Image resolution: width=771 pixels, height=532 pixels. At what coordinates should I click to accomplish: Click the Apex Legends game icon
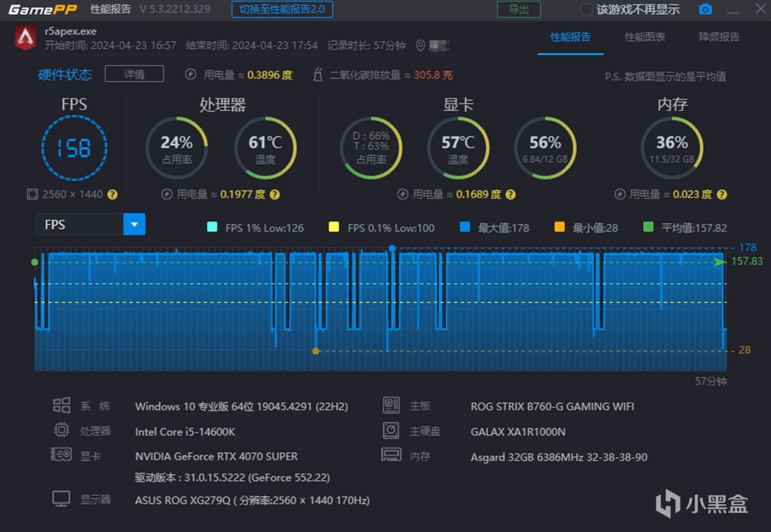tap(25, 38)
